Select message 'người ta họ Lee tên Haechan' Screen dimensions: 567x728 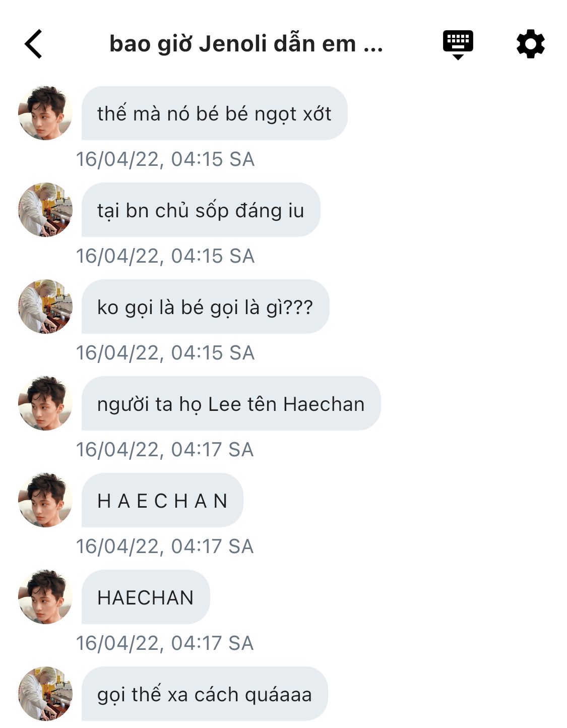point(231,403)
